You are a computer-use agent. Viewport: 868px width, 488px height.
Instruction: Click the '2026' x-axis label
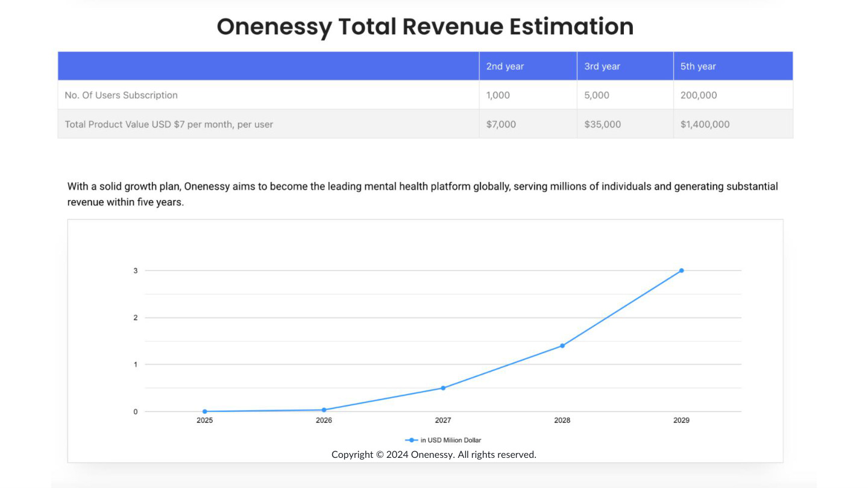coord(324,421)
